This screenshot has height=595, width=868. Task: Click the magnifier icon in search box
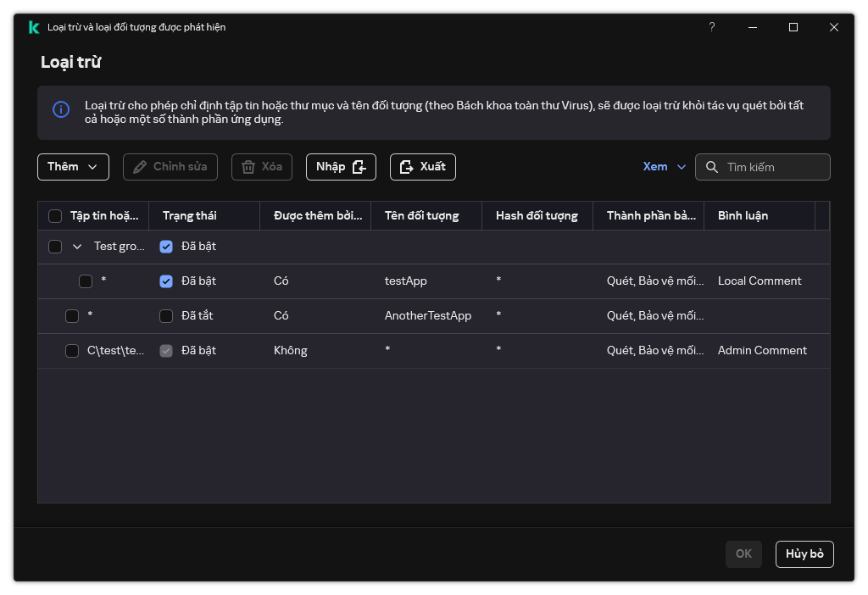pos(711,167)
